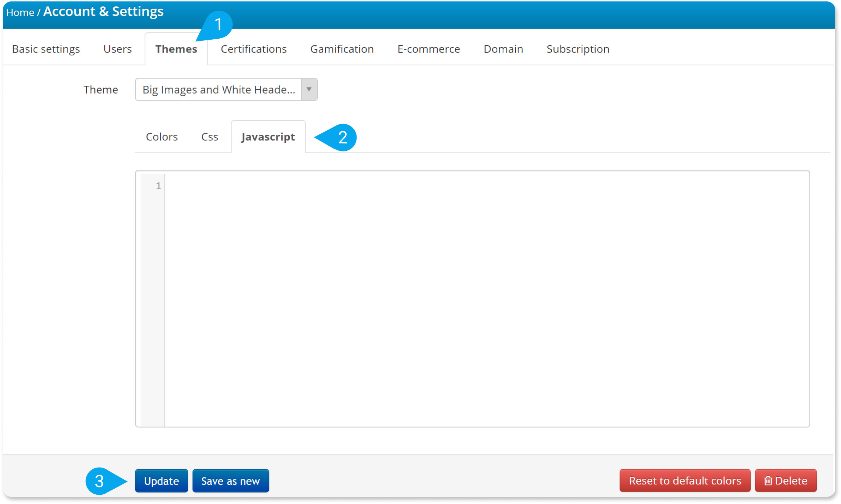Open the E-commerce settings tab
The image size is (841, 504).
428,49
